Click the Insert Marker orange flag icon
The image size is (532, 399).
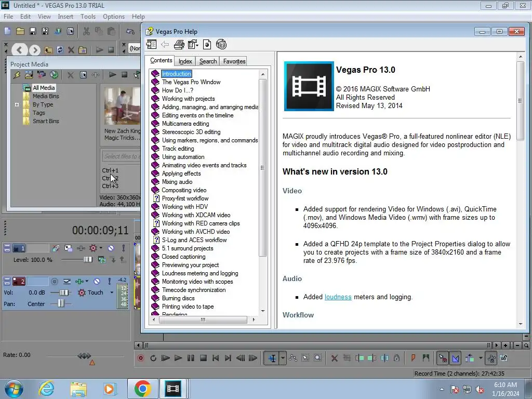click(x=413, y=358)
